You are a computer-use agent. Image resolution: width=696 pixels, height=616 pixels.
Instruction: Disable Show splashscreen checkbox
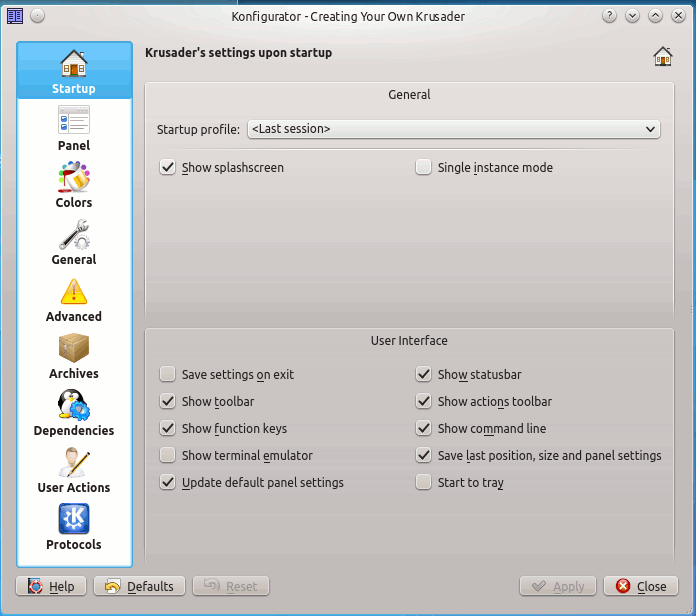click(167, 167)
